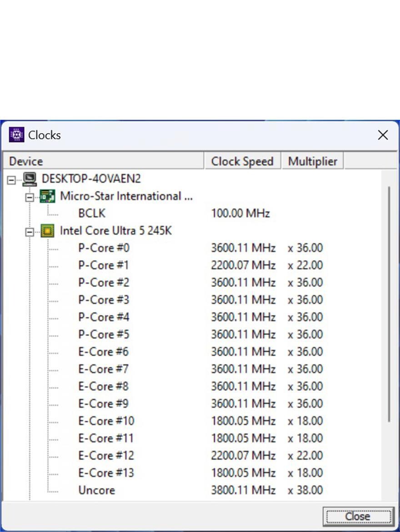Select the E-Core #13 entry
Viewport: 400px width, 532px height.
[x=106, y=472]
